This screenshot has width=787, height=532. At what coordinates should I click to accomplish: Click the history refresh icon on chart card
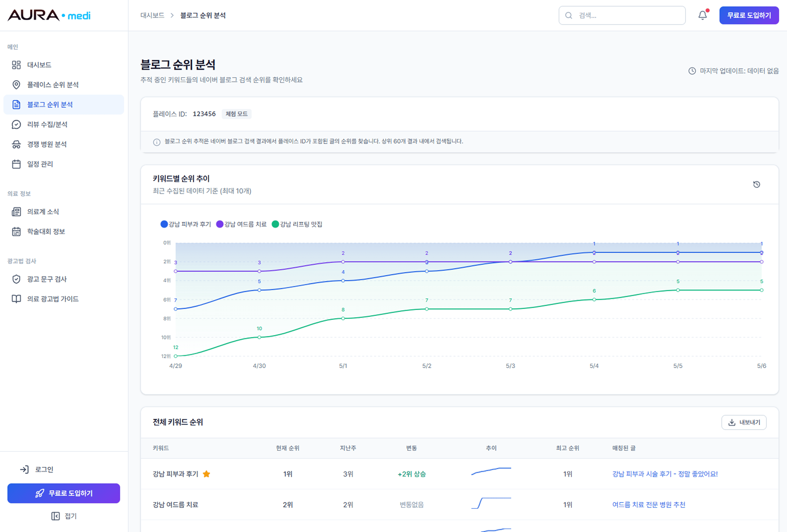(756, 184)
